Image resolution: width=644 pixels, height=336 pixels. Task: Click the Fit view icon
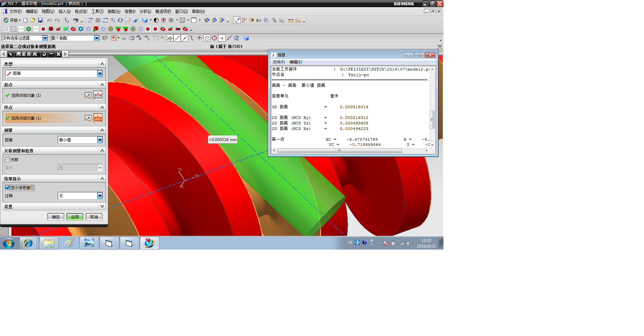(x=91, y=20)
